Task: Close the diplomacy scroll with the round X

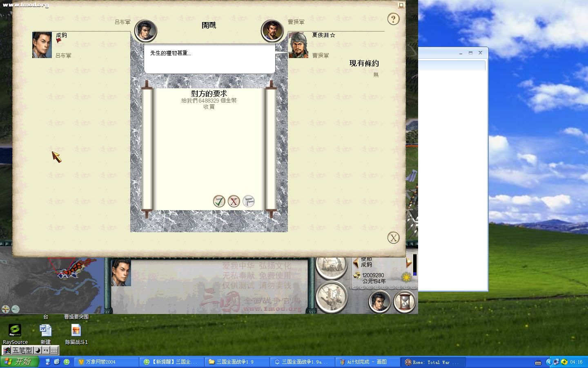Action: tap(393, 238)
